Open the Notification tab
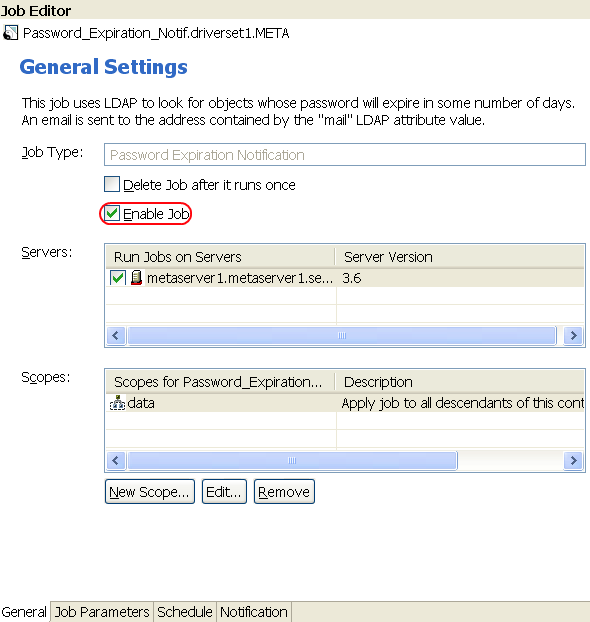This screenshot has height=622, width=590. [x=254, y=612]
